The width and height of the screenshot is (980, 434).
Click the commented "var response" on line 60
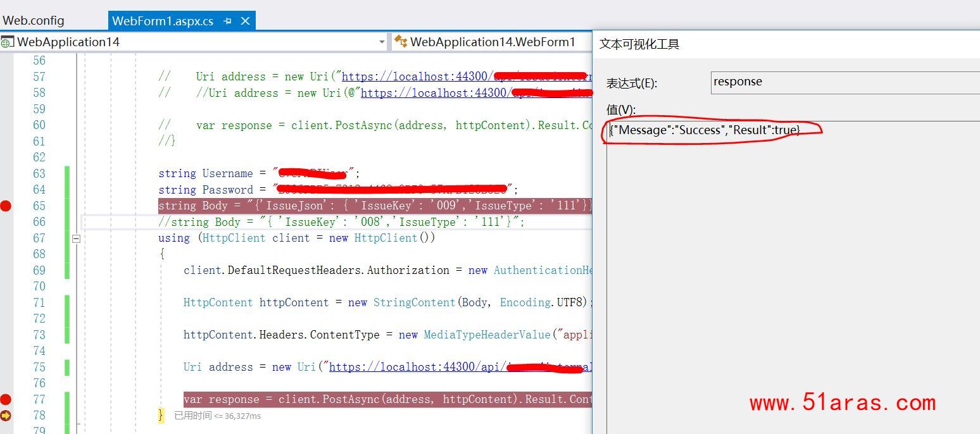pyautogui.click(x=234, y=125)
